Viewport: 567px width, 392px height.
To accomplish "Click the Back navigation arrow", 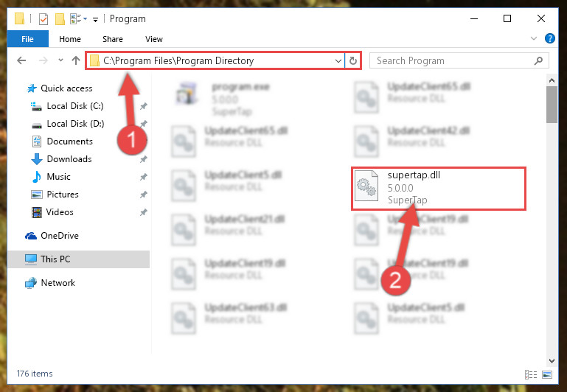I will [21, 60].
